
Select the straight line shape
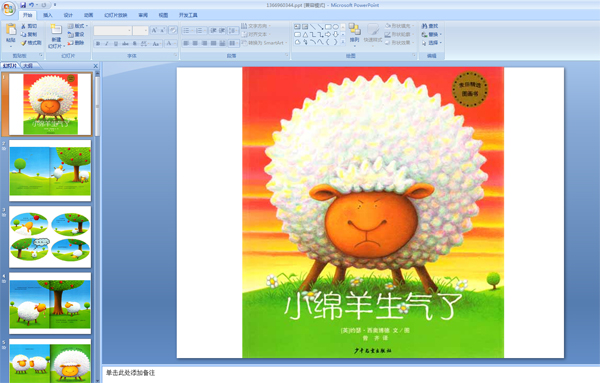(313, 26)
